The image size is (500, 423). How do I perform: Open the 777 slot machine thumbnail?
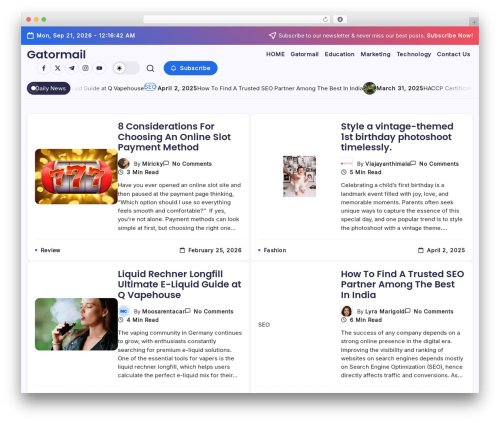(76, 176)
